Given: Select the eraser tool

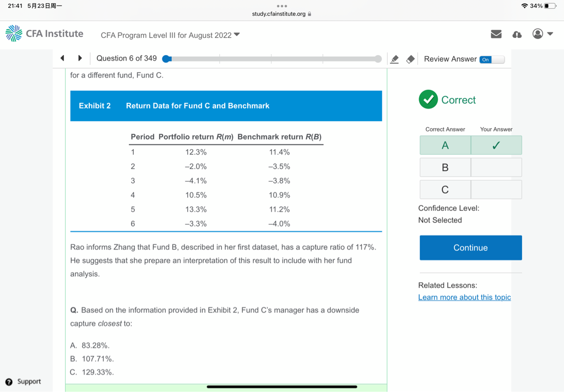Looking at the screenshot, I should [x=410, y=59].
